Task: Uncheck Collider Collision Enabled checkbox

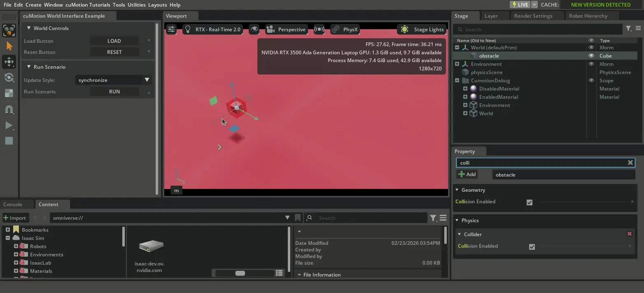Action: 532,246
